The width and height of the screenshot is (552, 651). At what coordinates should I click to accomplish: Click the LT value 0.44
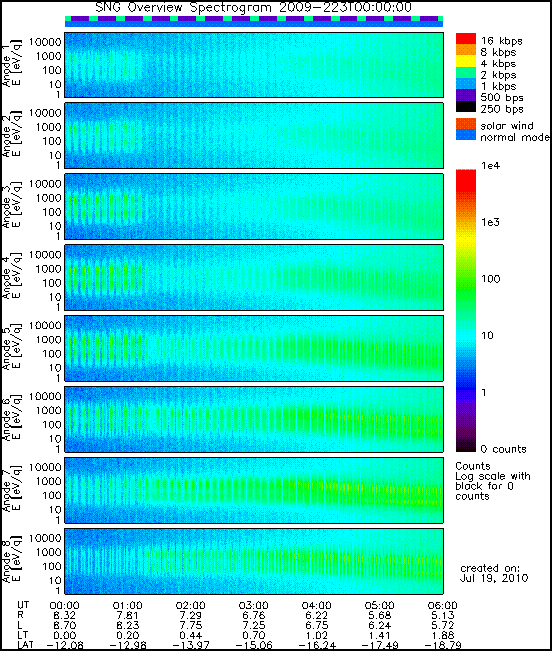(x=191, y=636)
